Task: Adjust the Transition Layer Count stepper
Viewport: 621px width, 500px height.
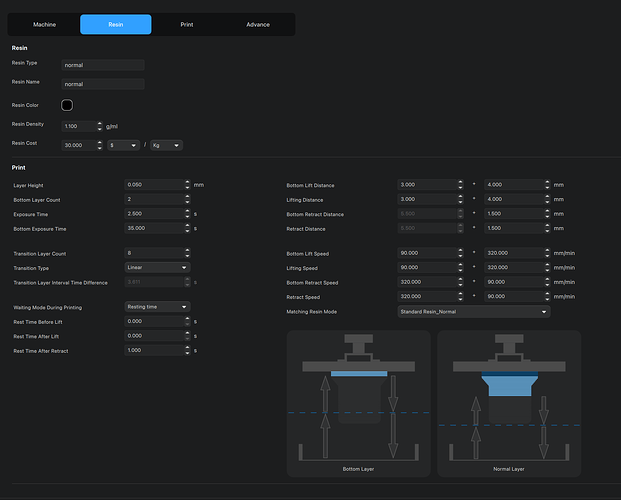Action: click(x=187, y=253)
